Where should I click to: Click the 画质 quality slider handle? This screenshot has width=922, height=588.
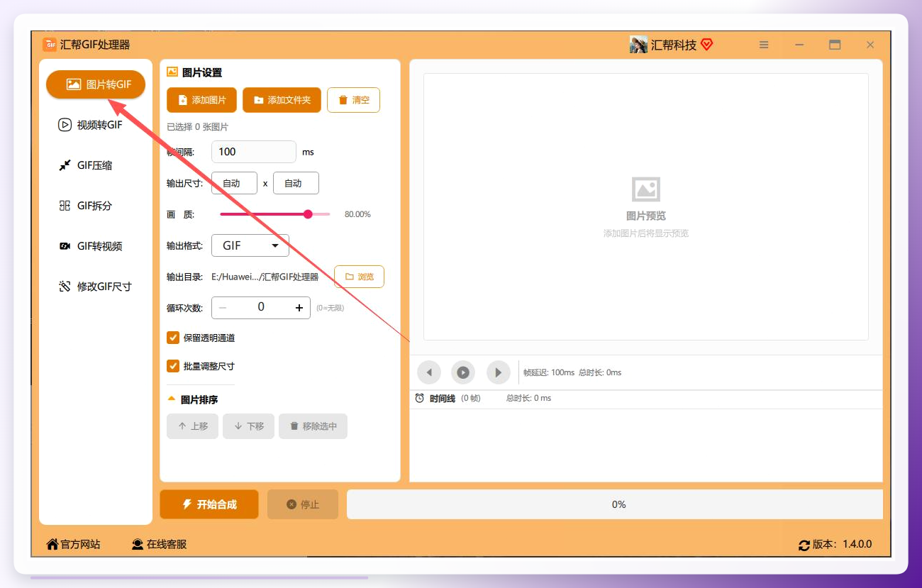(x=308, y=214)
